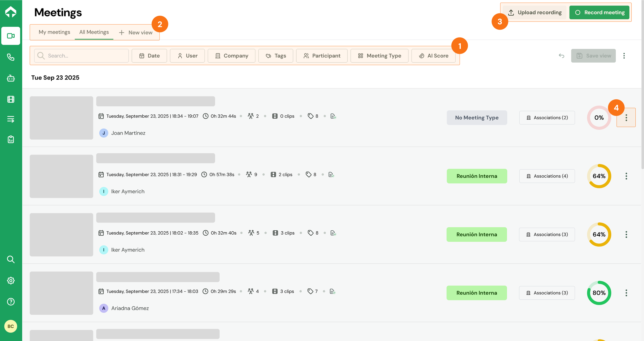Open settings gear in sidebar
Viewport: 644px width, 341px height.
pos(11,280)
